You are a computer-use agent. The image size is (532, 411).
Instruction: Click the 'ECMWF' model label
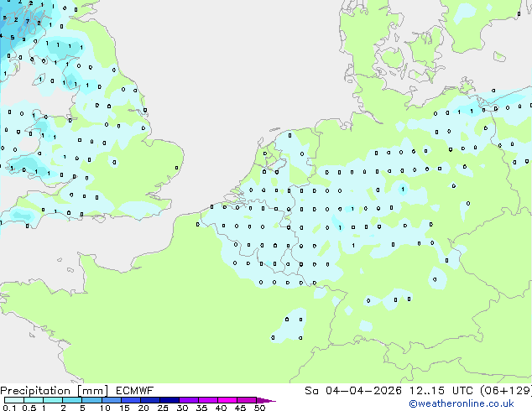pyautogui.click(x=135, y=391)
